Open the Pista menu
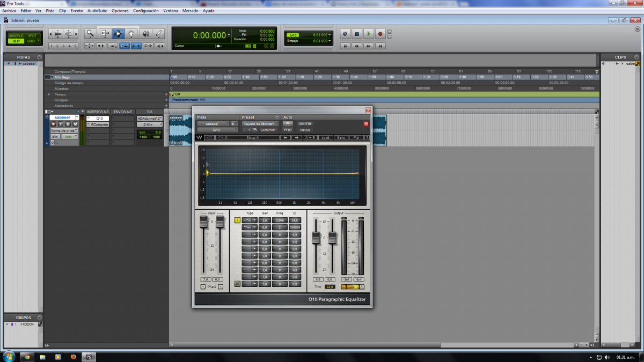 (50, 11)
